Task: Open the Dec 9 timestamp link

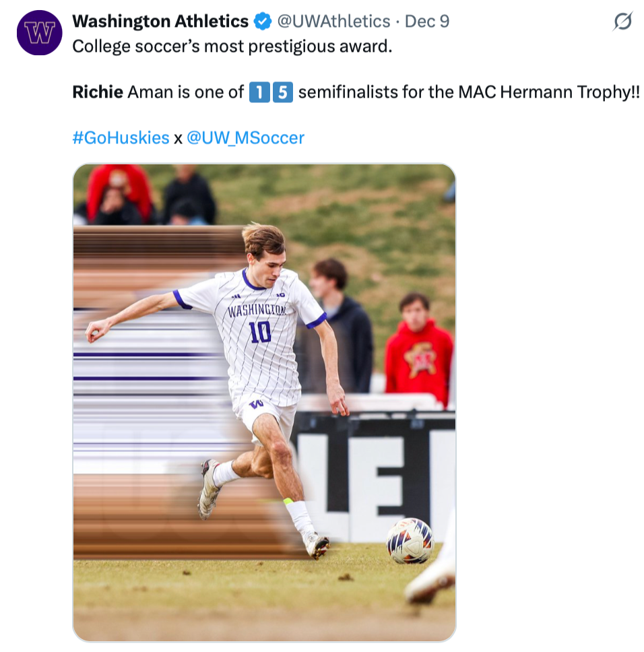Action: point(427,22)
